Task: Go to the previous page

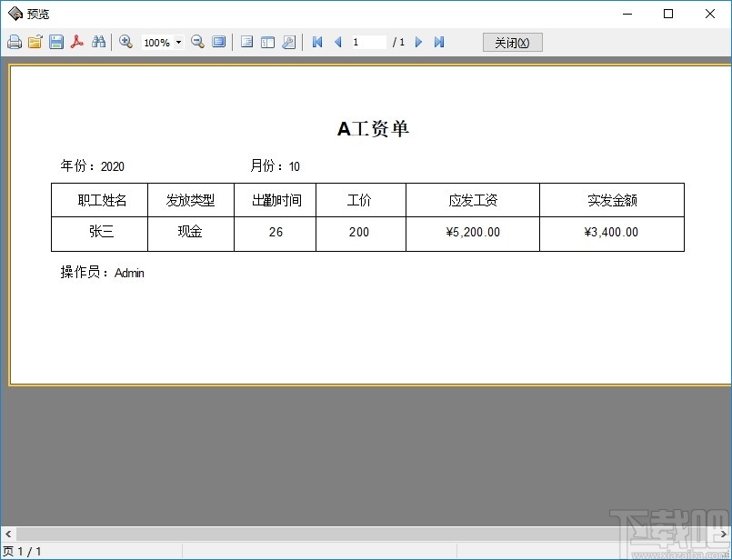Action: coord(336,42)
